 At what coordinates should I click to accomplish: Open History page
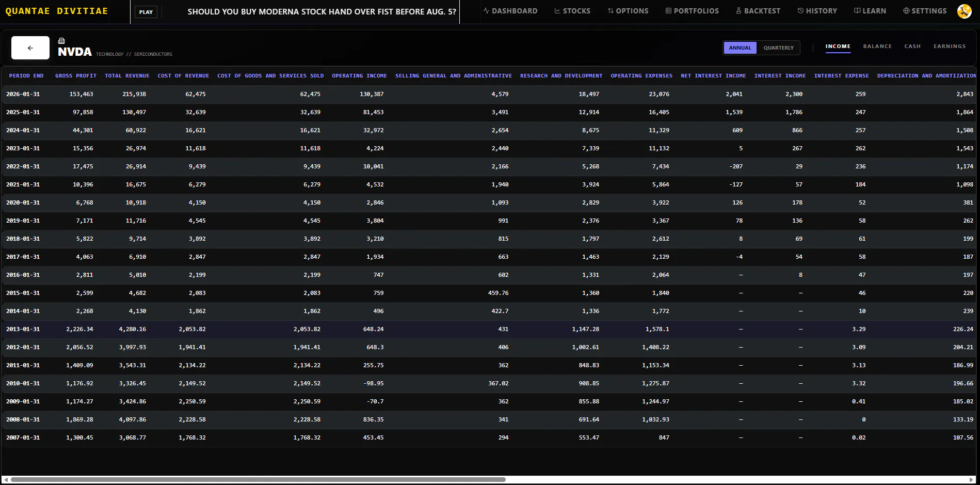coord(817,11)
